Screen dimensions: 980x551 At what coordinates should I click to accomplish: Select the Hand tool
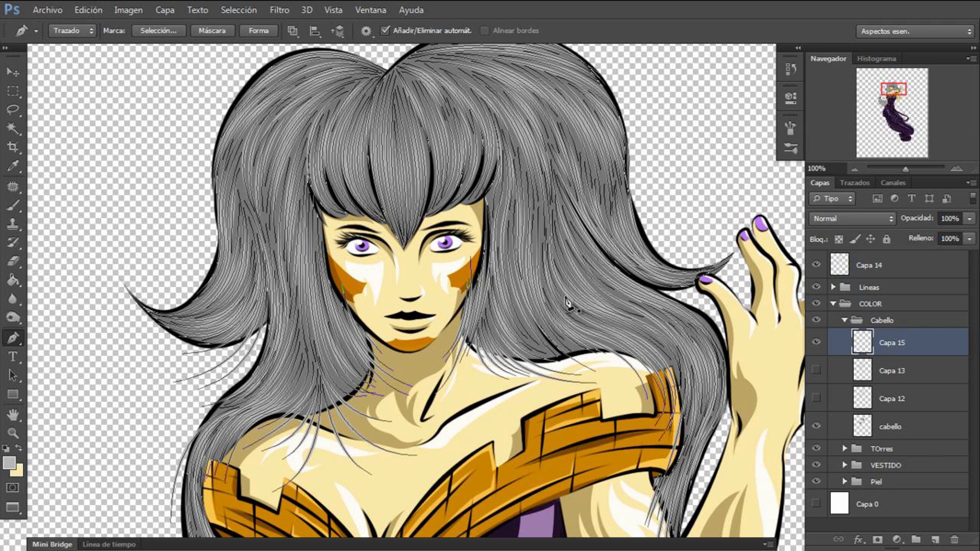13,415
